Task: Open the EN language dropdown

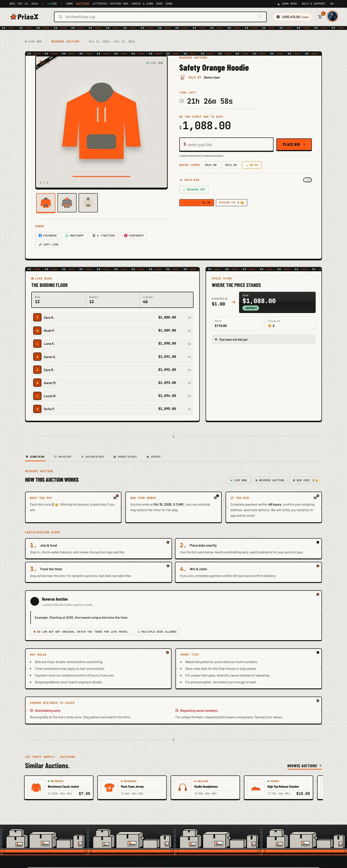Action: click(x=334, y=4)
